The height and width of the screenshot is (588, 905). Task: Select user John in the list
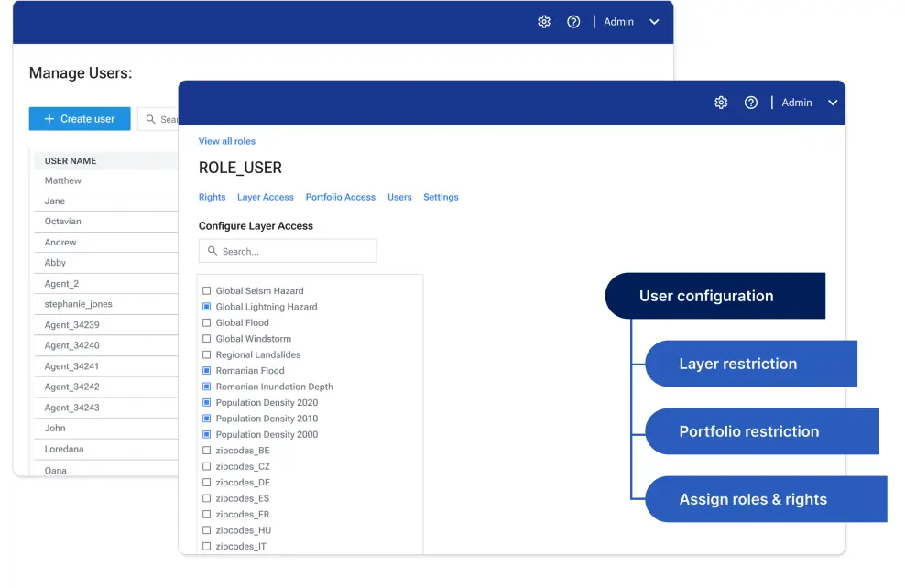[106, 428]
